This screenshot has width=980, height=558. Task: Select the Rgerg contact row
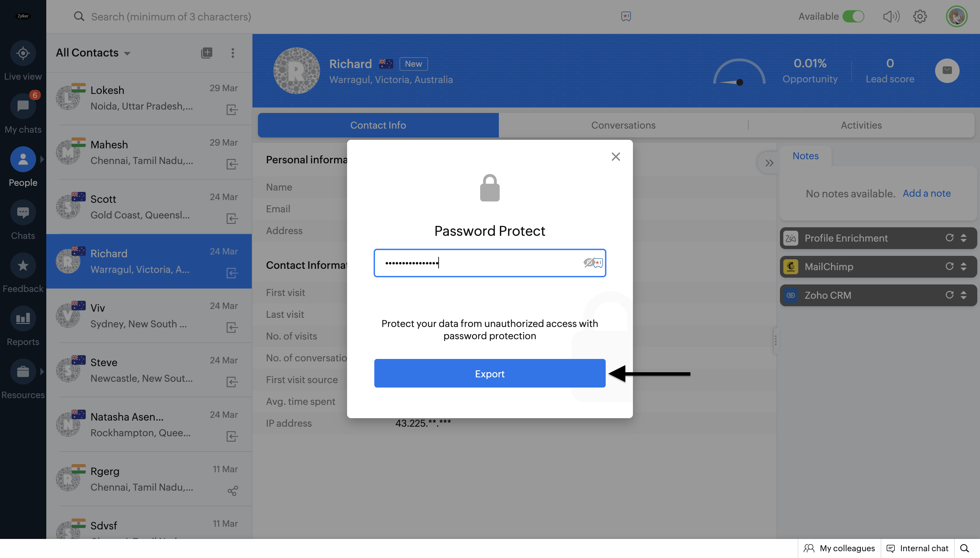point(149,479)
